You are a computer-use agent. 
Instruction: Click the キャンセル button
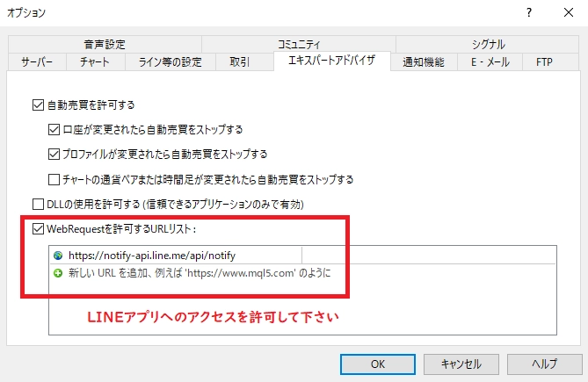(461, 364)
